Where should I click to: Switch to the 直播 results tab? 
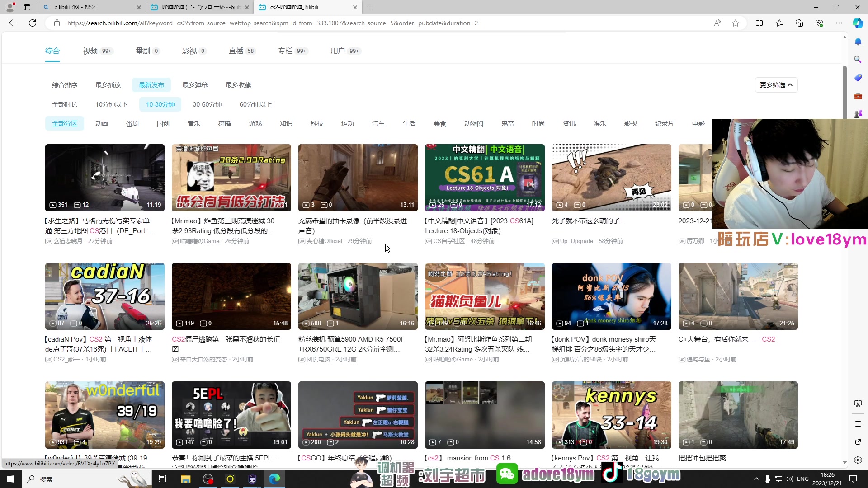pyautogui.click(x=236, y=51)
